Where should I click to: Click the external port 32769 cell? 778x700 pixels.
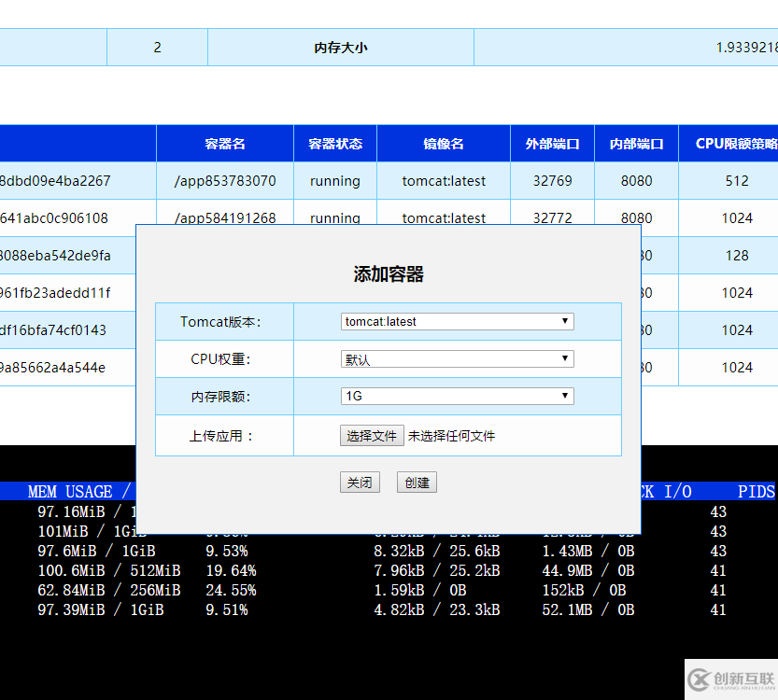pos(553,181)
